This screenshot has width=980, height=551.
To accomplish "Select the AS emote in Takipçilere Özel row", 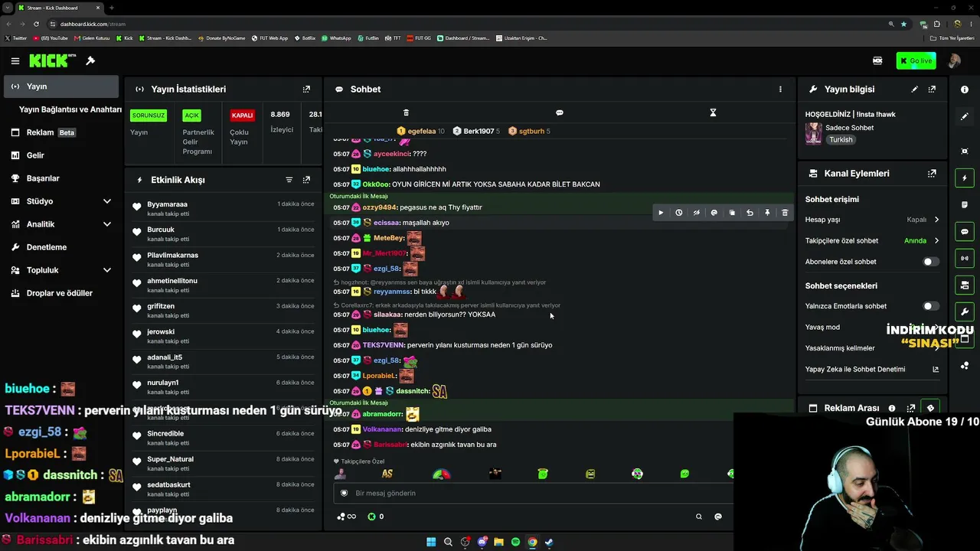I will (x=387, y=474).
